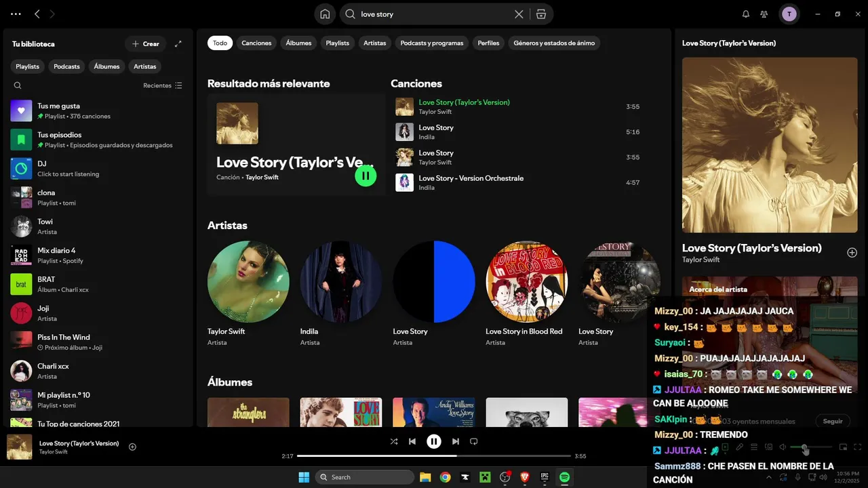This screenshot has height=488, width=868.
Task: Skip to next track
Action: pyautogui.click(x=456, y=441)
